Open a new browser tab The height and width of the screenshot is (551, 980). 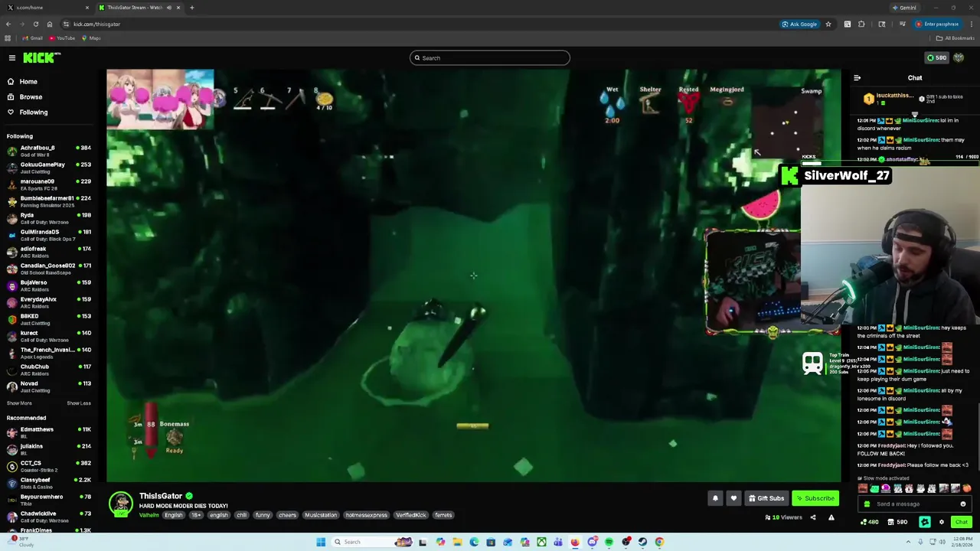pyautogui.click(x=192, y=8)
